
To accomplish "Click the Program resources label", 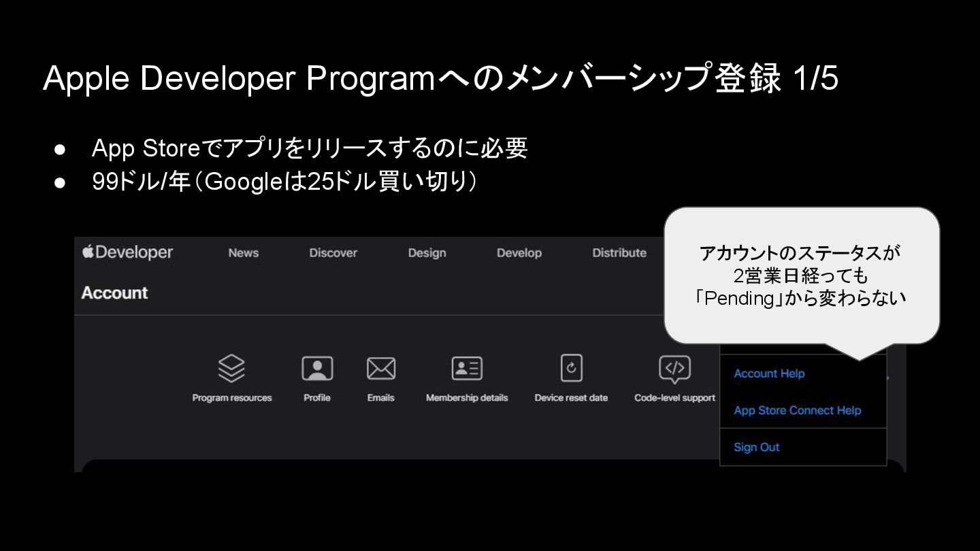I will [232, 398].
